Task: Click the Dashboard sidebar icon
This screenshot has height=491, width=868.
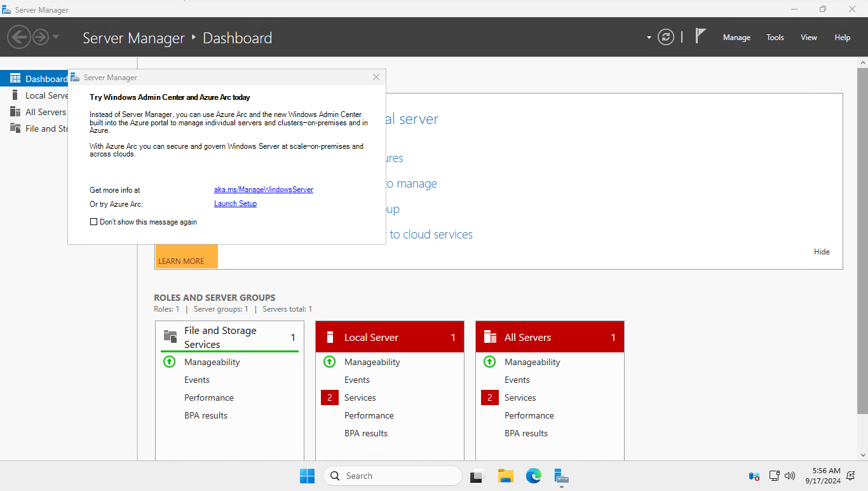Action: pos(15,79)
